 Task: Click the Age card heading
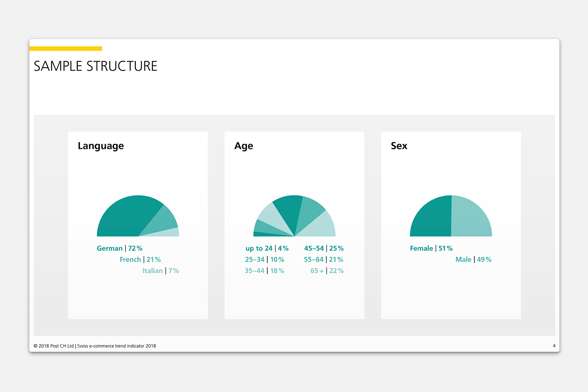tap(244, 146)
